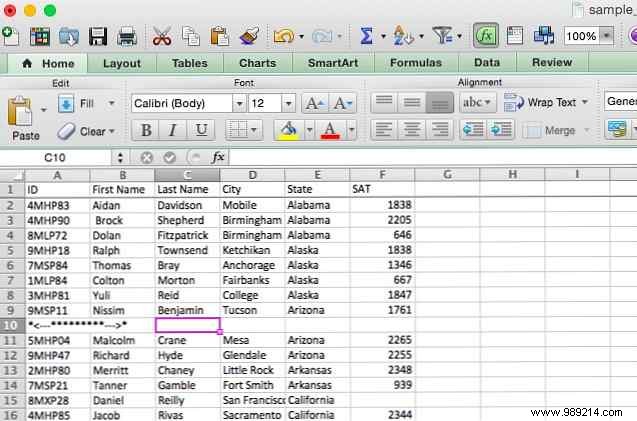Activate the Format Painter brush icon

(x=249, y=36)
